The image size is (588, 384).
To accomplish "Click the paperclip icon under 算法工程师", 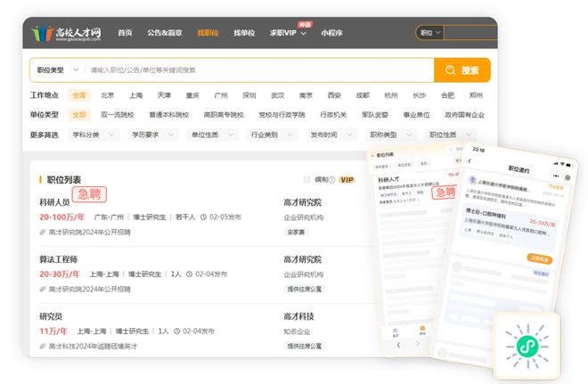I will pos(43,290).
